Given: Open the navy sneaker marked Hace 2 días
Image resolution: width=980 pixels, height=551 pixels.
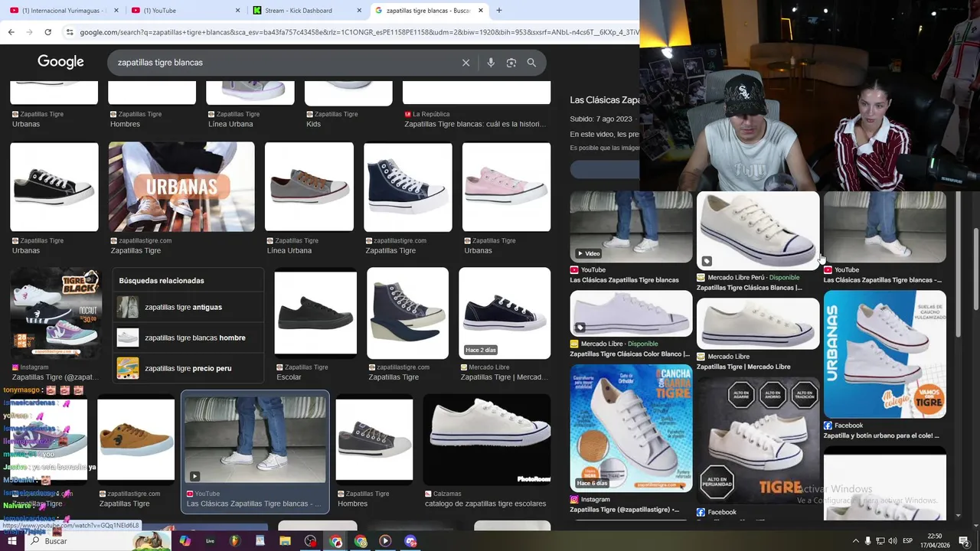Looking at the screenshot, I should pyautogui.click(x=505, y=313).
